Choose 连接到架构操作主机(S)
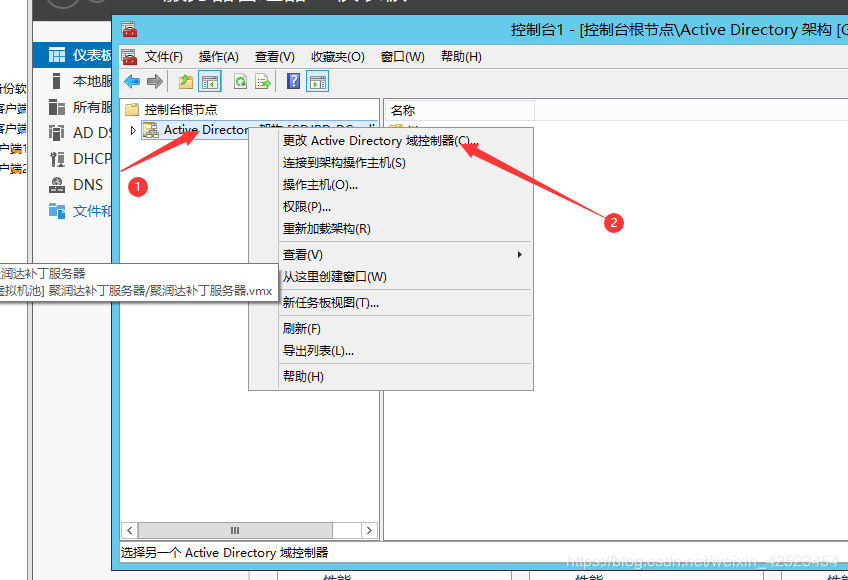 (391, 163)
